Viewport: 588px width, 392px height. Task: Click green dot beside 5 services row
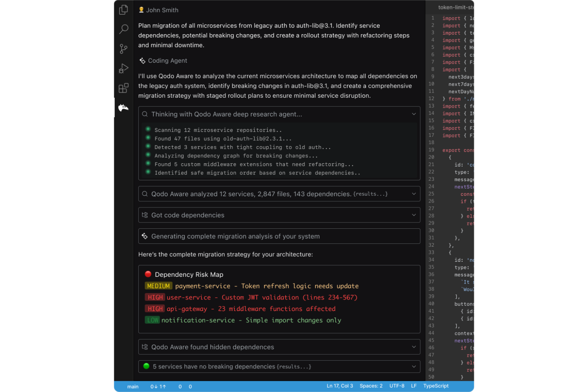(x=146, y=366)
